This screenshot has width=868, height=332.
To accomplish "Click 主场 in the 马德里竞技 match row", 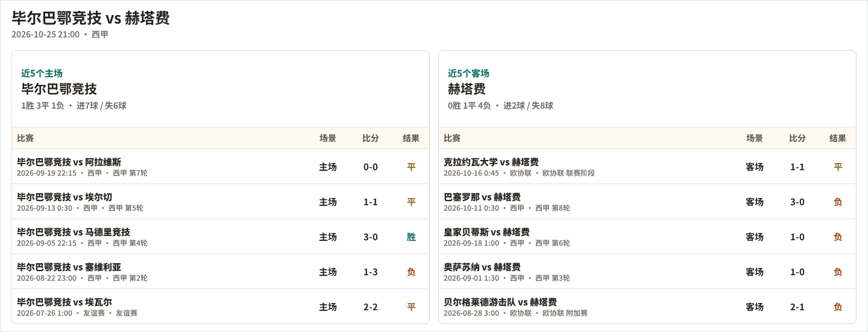I will coord(328,237).
